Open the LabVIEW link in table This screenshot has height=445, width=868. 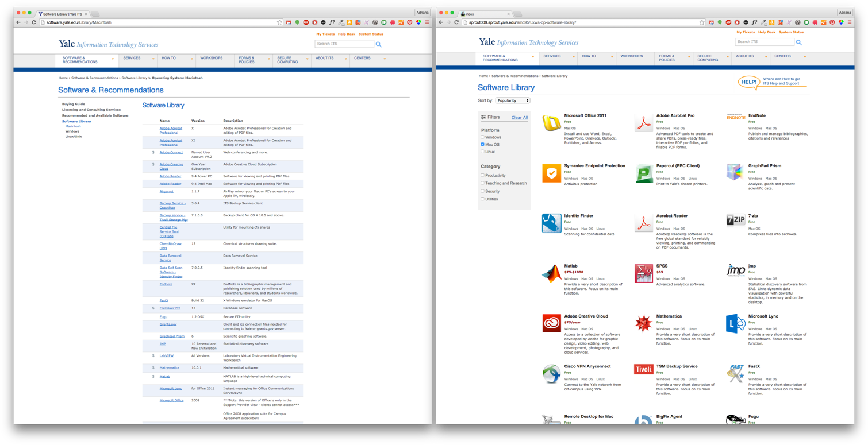[167, 356]
